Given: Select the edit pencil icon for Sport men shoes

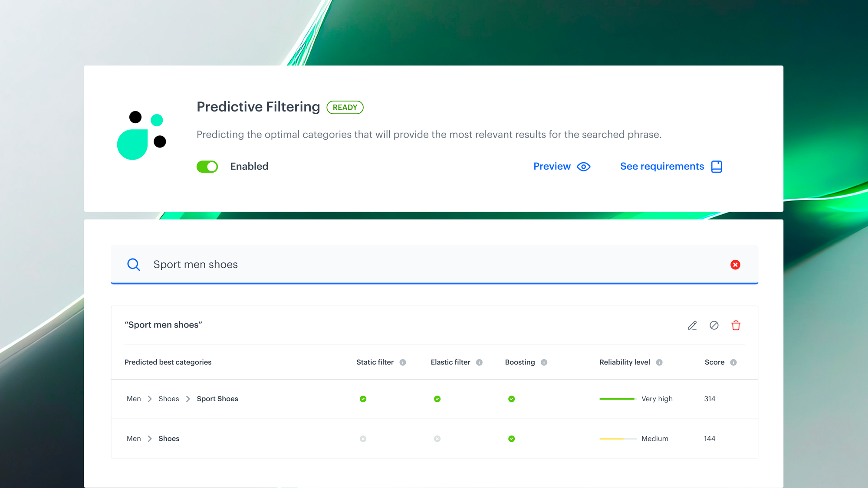Looking at the screenshot, I should click(x=692, y=325).
